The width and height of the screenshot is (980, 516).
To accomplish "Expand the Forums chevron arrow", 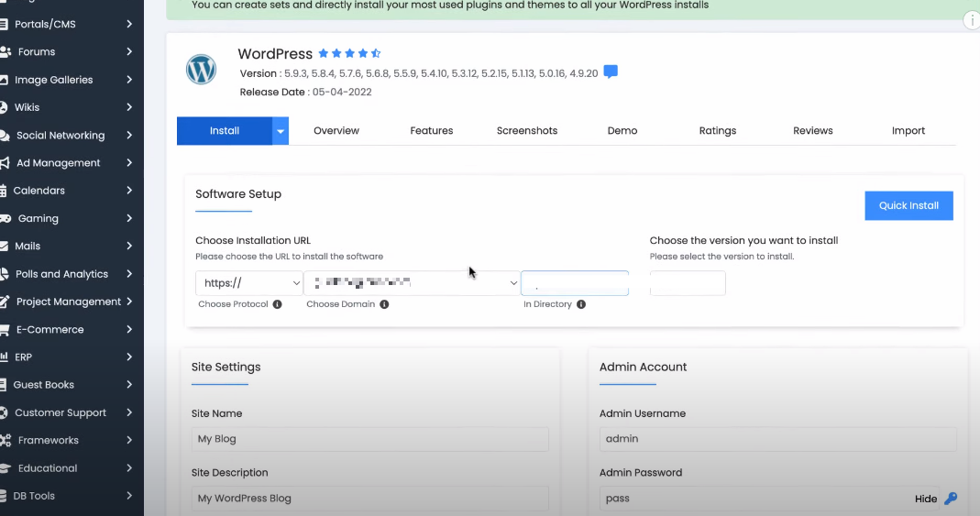I will 129,52.
